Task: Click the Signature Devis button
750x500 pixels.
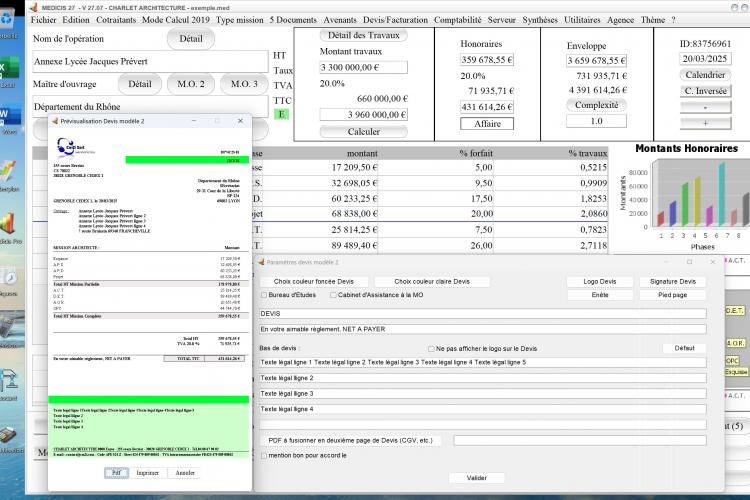Action: pos(673,281)
